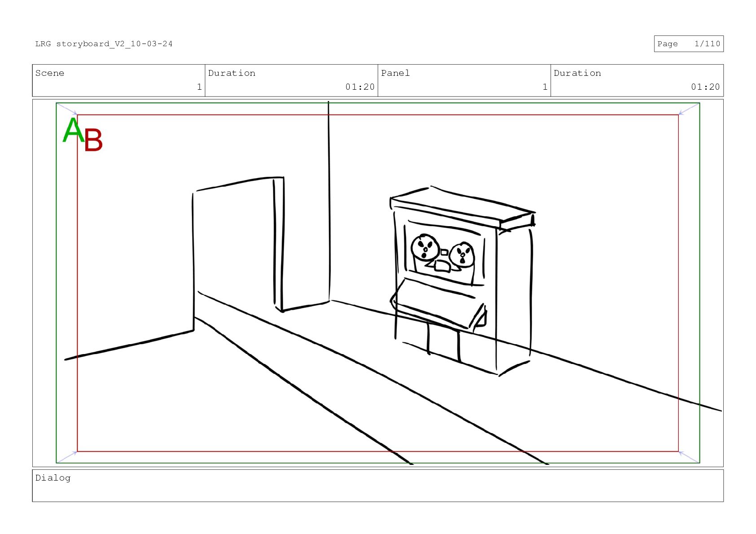Image resolution: width=756 pixels, height=534 pixels.
Task: Click the Page 1/110 indicator box
Action: click(x=689, y=44)
